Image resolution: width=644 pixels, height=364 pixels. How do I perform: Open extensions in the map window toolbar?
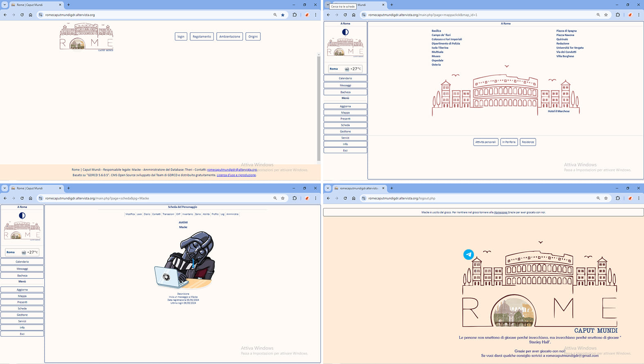[x=618, y=15]
